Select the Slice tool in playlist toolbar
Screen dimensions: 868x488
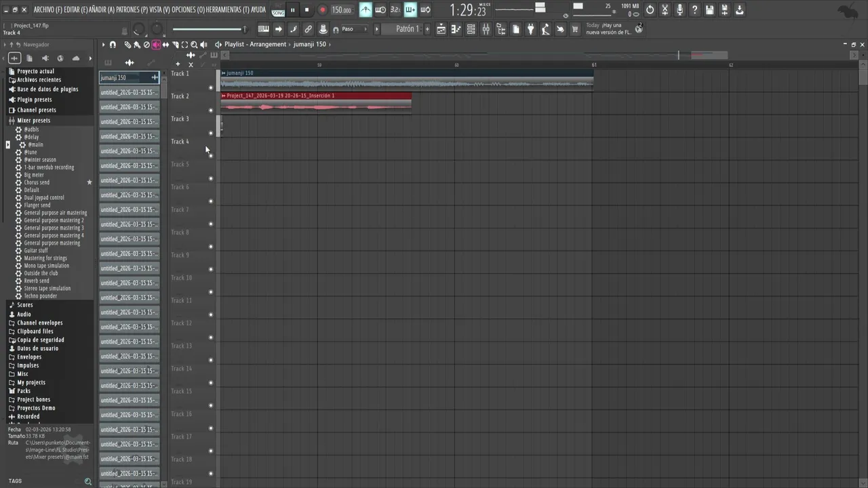pyautogui.click(x=175, y=45)
